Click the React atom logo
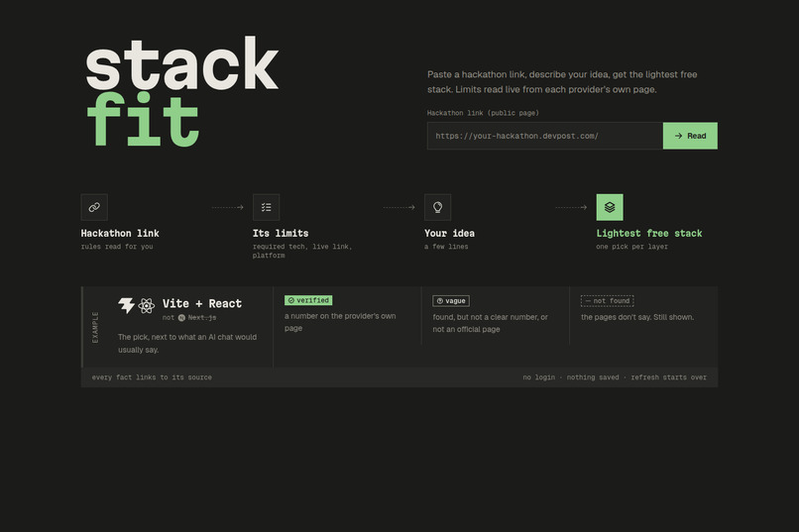This screenshot has height=532, width=799. (147, 305)
